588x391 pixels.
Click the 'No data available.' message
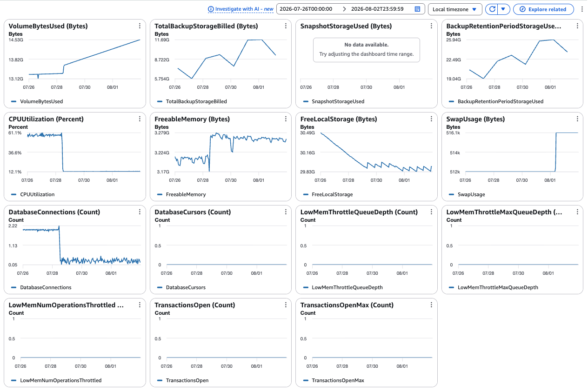pos(366,45)
